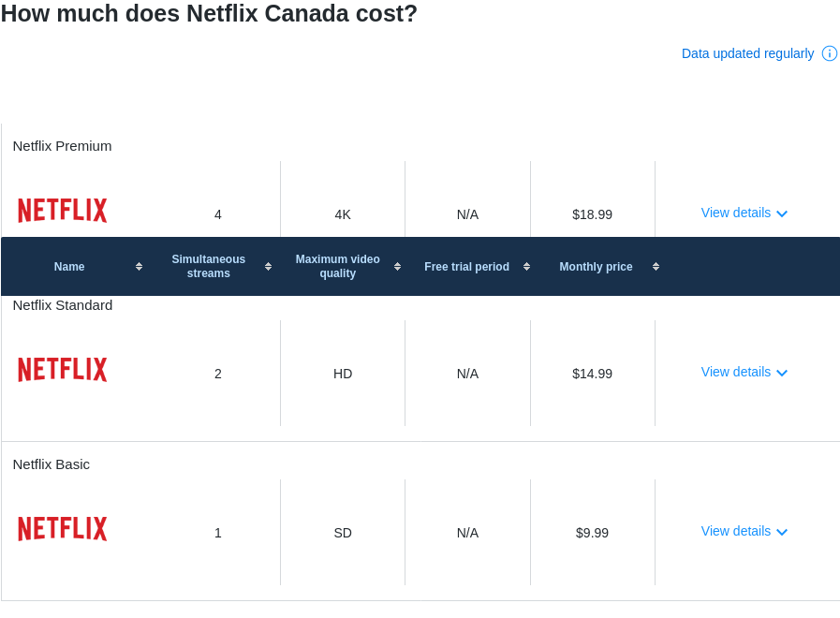Click the Netflix logo in Standard row

tap(63, 370)
